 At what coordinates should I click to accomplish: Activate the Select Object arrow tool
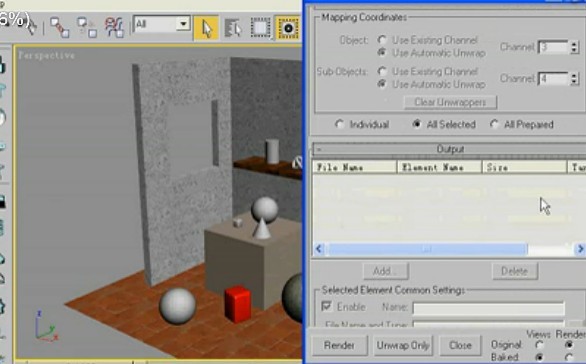[x=206, y=28]
